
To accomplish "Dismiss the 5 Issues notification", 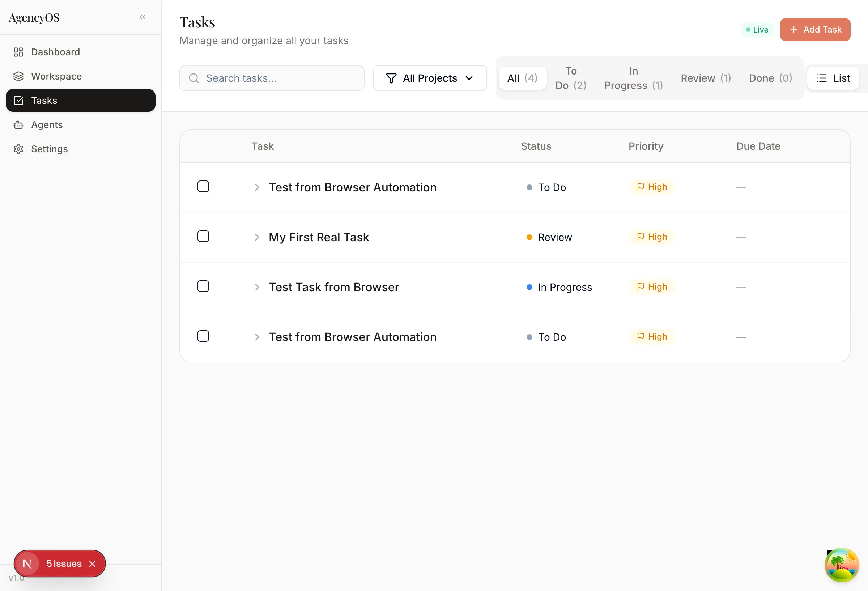I will click(x=93, y=564).
